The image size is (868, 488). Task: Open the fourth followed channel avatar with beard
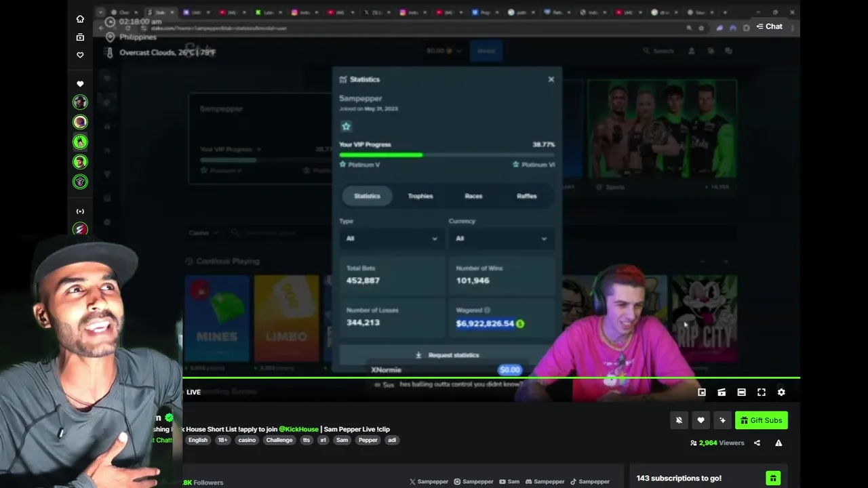click(x=80, y=162)
